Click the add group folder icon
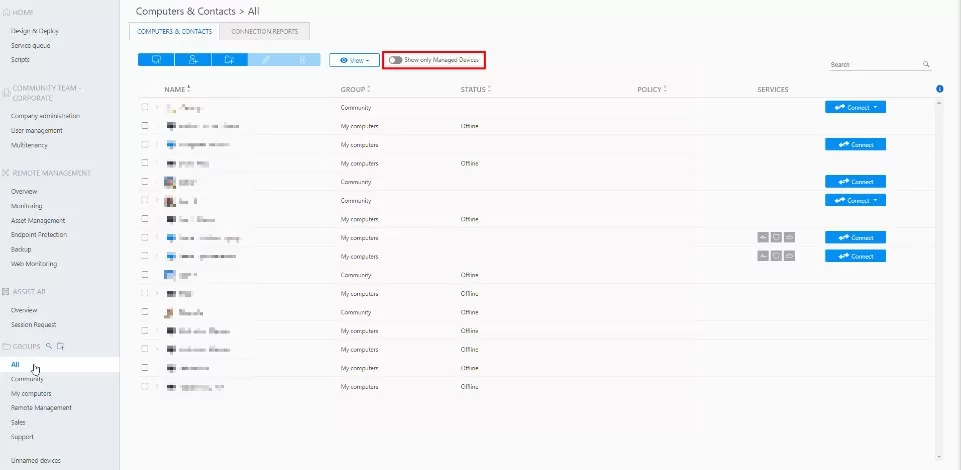The image size is (961, 470). [x=229, y=60]
